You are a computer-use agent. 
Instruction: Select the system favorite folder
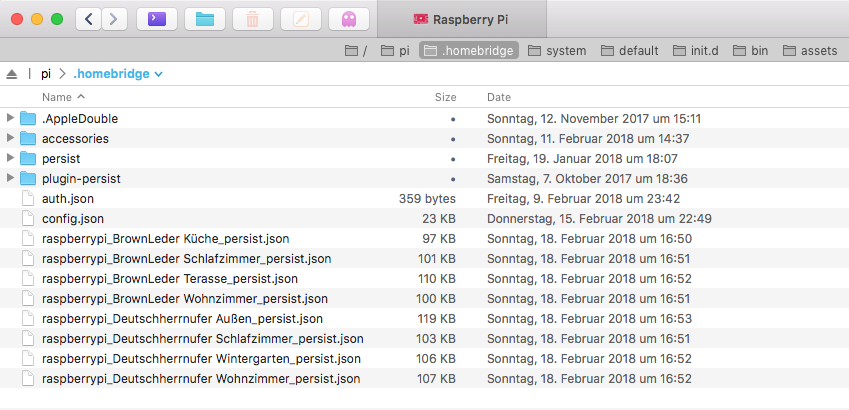pos(557,50)
